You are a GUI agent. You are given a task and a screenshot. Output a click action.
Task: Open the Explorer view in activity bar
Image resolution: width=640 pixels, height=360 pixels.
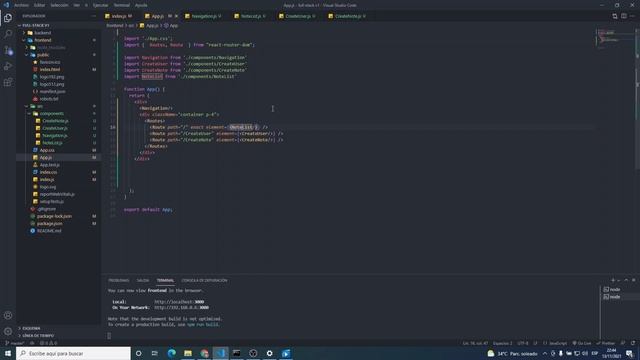[8, 18]
